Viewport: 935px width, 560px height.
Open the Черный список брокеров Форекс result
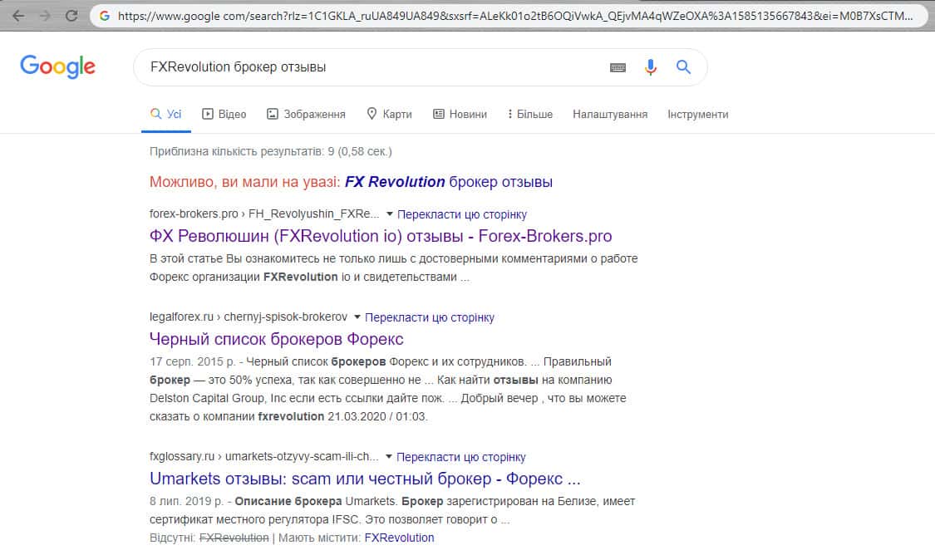click(x=276, y=339)
